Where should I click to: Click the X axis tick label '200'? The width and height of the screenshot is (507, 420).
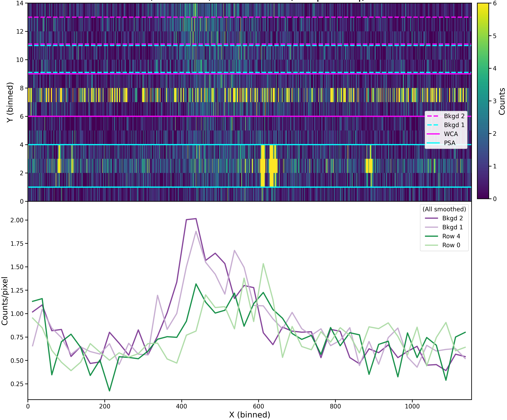[104, 406]
